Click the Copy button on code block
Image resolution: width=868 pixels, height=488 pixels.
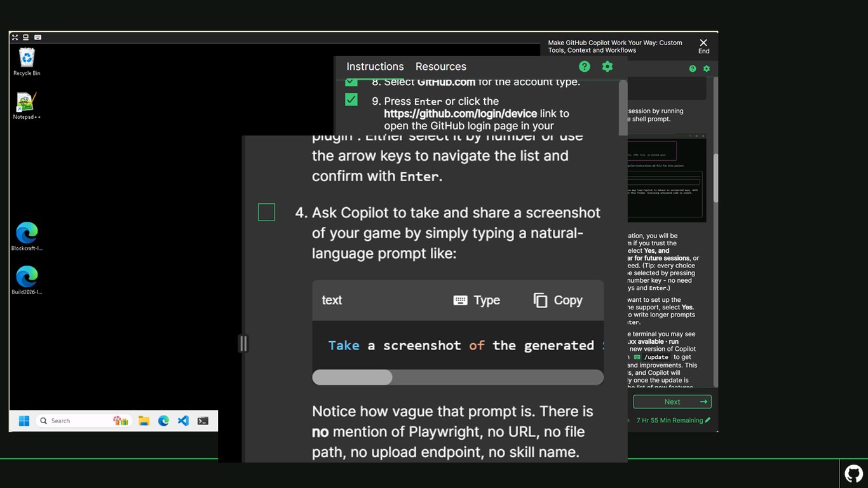558,301
